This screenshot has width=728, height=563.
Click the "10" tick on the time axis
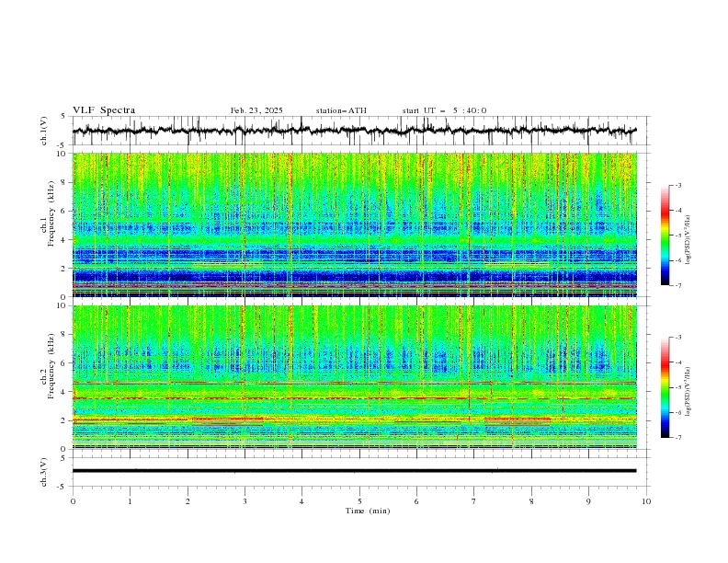point(646,501)
